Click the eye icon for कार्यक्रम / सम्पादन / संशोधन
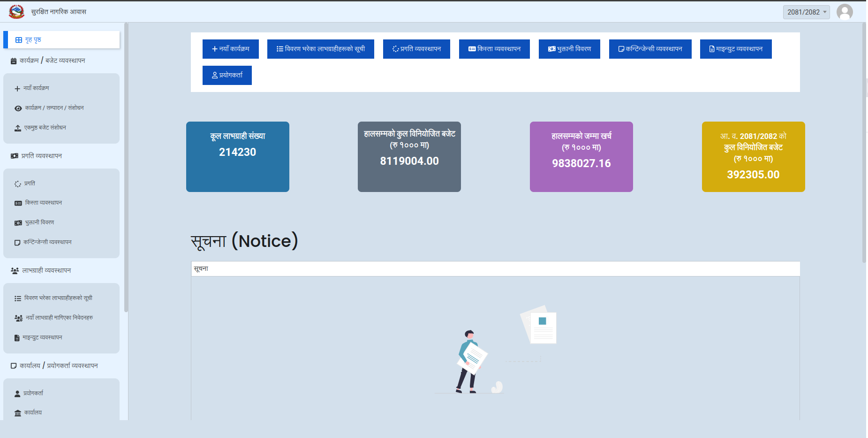 (x=18, y=108)
